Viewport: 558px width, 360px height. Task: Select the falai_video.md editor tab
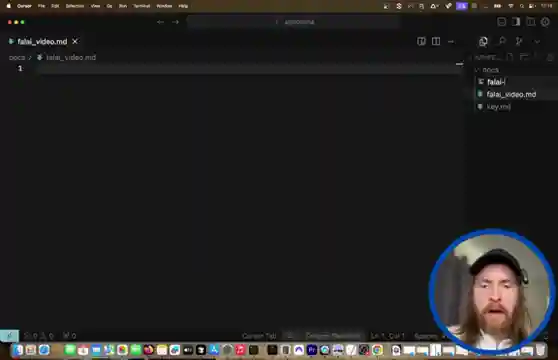[x=42, y=42]
